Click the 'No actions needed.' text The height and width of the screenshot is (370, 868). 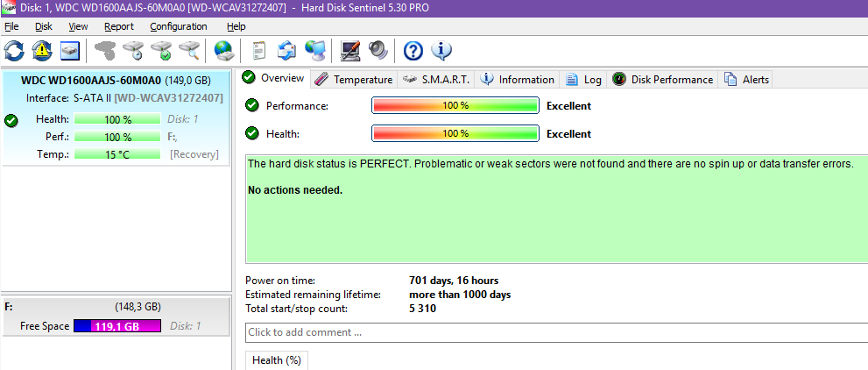(x=295, y=190)
